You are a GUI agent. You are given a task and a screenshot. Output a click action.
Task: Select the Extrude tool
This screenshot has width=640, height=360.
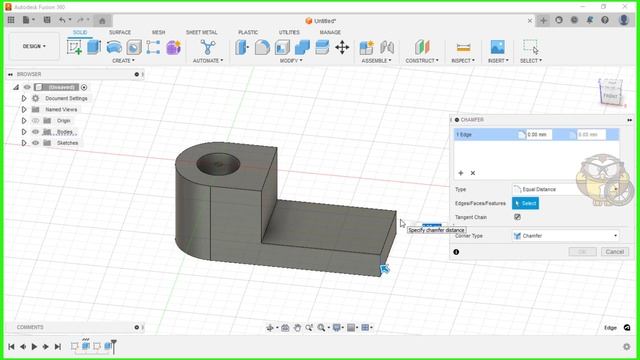click(94, 47)
